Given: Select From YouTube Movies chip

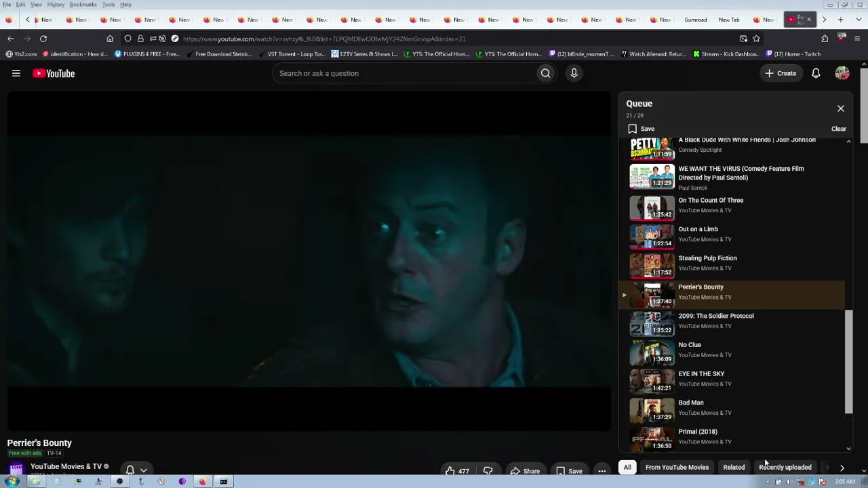Looking at the screenshot, I should point(677,467).
